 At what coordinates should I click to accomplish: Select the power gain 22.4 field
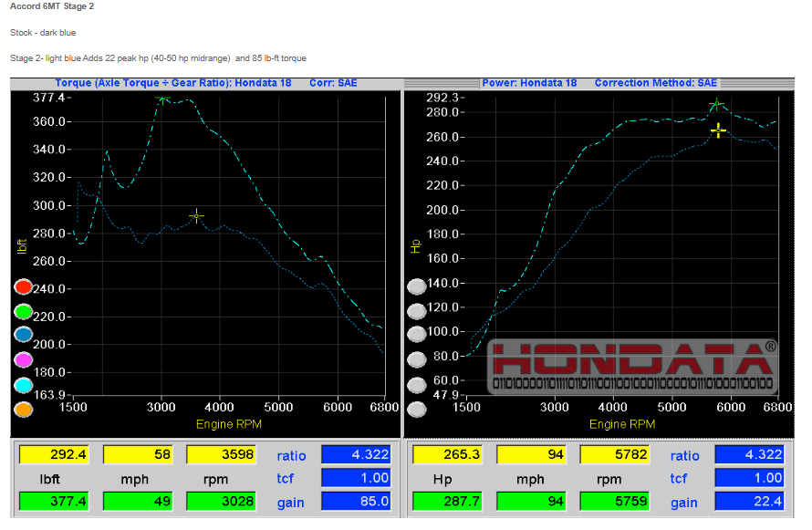coord(749,501)
